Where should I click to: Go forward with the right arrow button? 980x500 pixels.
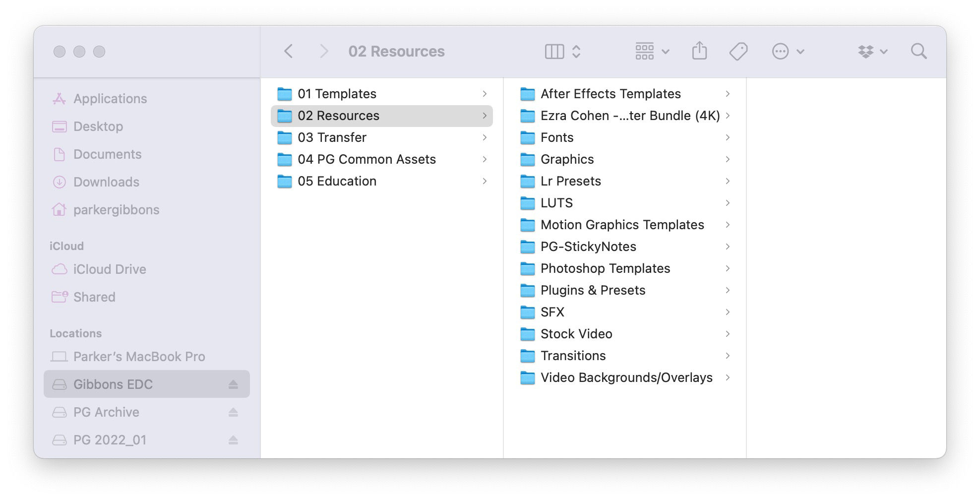pos(324,51)
